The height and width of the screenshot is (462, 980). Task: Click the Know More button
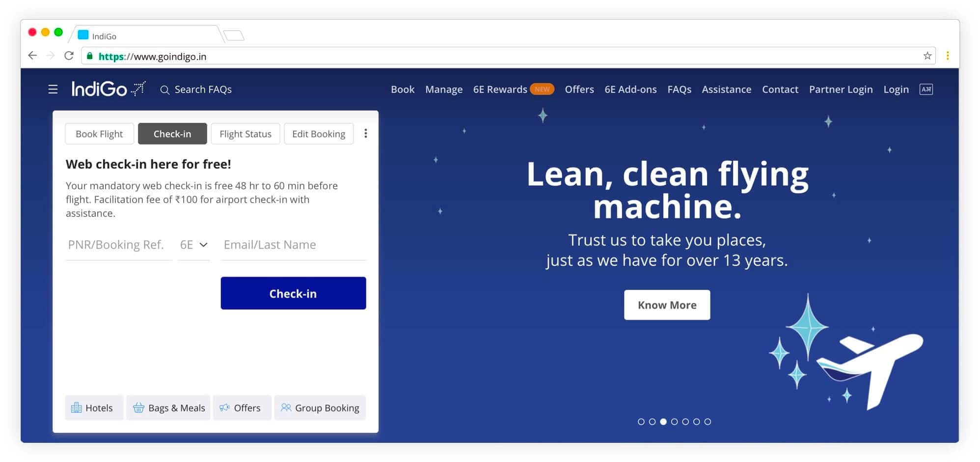coord(667,305)
